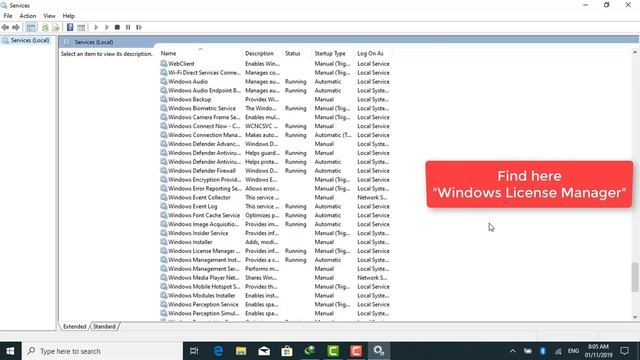Open the File menu

8,16
